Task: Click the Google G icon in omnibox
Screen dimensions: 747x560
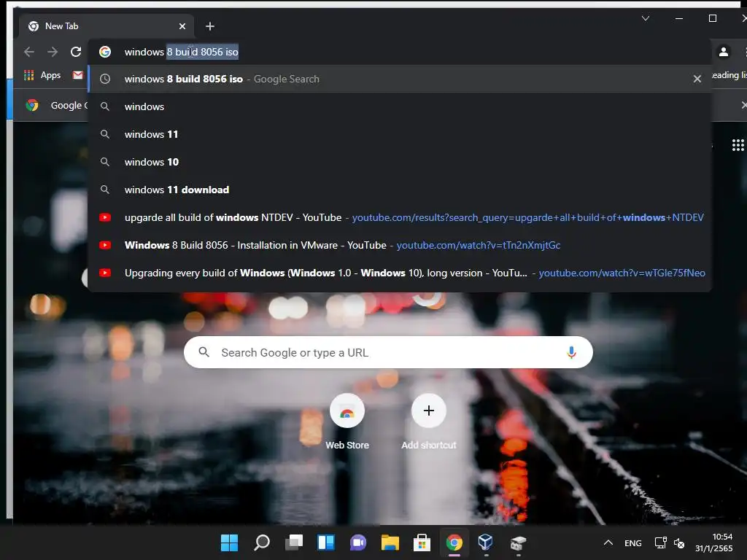Action: pos(105,52)
